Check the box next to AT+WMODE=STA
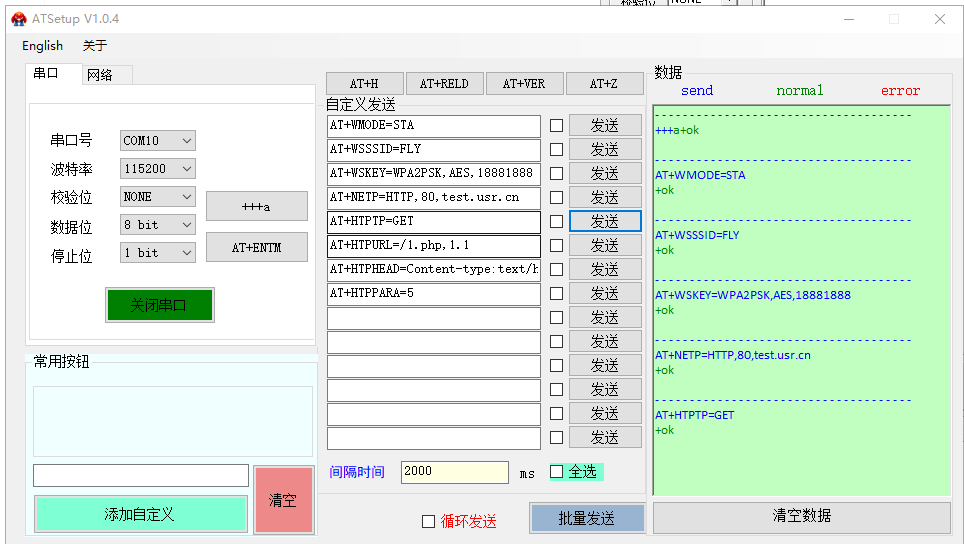 pyautogui.click(x=557, y=126)
